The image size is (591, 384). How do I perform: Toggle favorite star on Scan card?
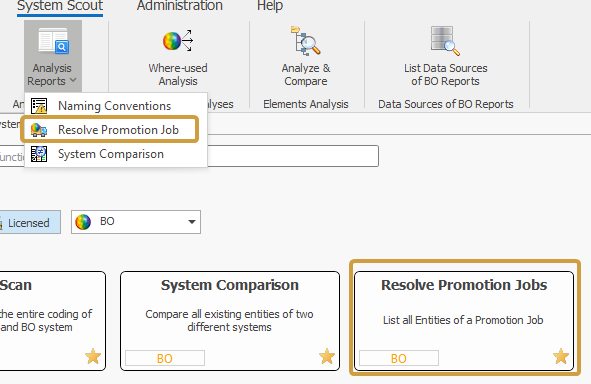point(93,356)
